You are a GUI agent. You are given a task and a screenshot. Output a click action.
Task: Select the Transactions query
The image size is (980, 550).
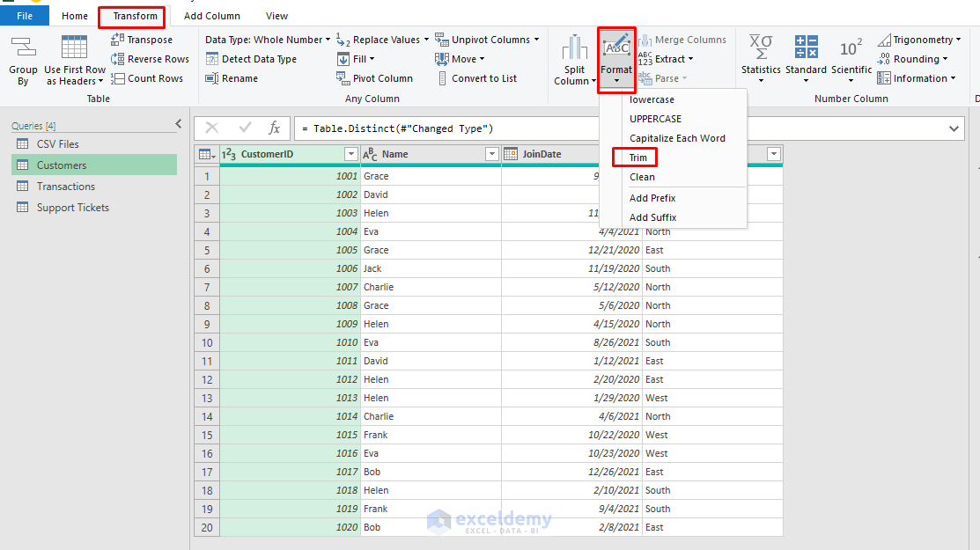(x=94, y=186)
